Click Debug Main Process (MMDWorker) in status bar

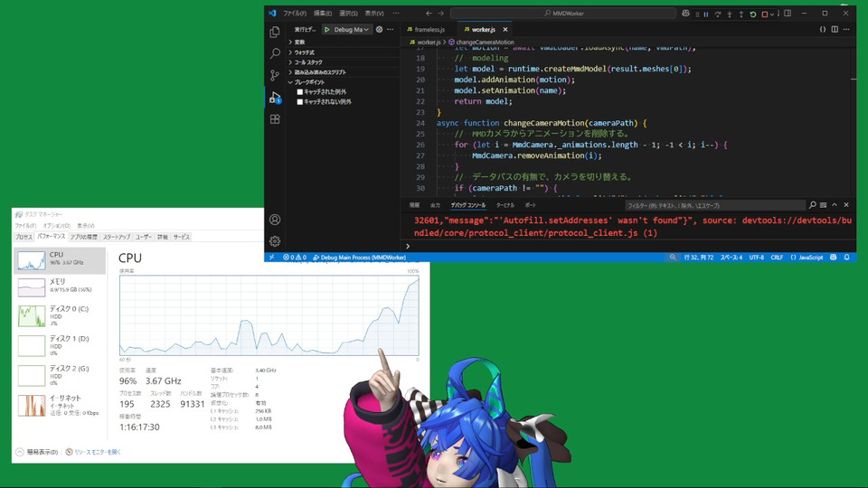tap(359, 258)
